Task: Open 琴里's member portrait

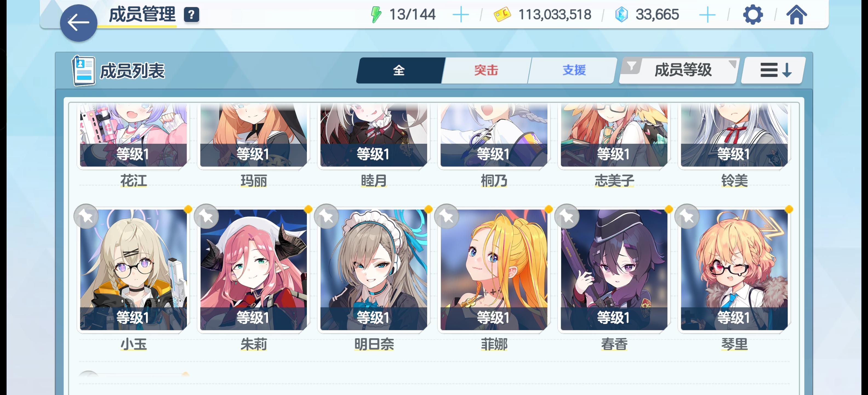Action: click(x=734, y=270)
